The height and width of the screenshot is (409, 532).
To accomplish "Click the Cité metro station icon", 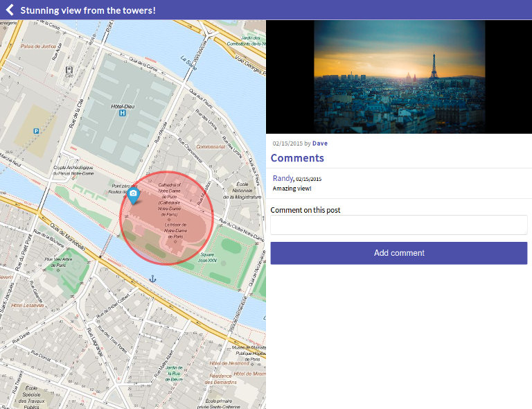I will pyautogui.click(x=69, y=70).
